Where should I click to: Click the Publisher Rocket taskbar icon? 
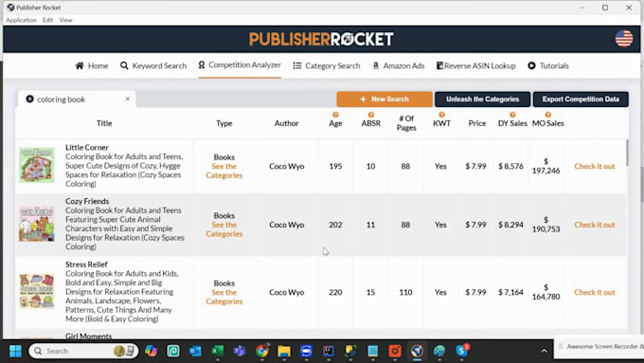[417, 351]
